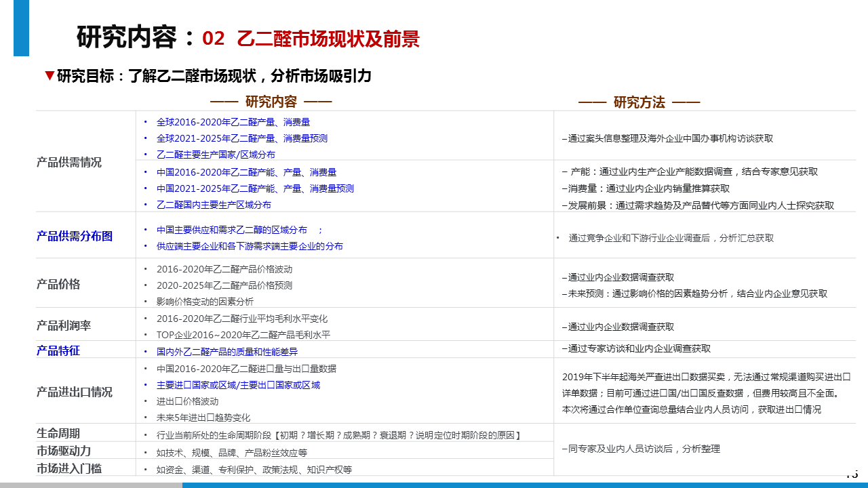Click the 主要进口国家或区域/主要出口国家或区域 link
Viewport: 868px width, 488px height.
(238, 385)
